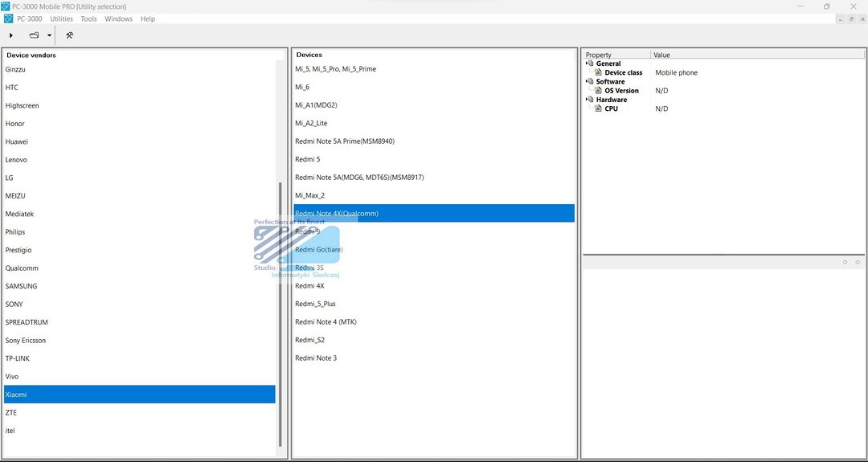Screen dimensions: 868x462
Task: Select Philips vendor
Action: 140,232
